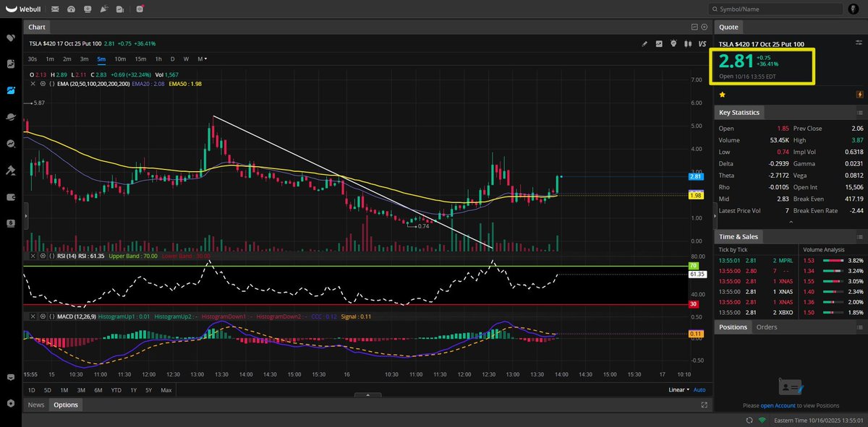Open the indicators chart icon in chart toolbar

[x=659, y=43]
